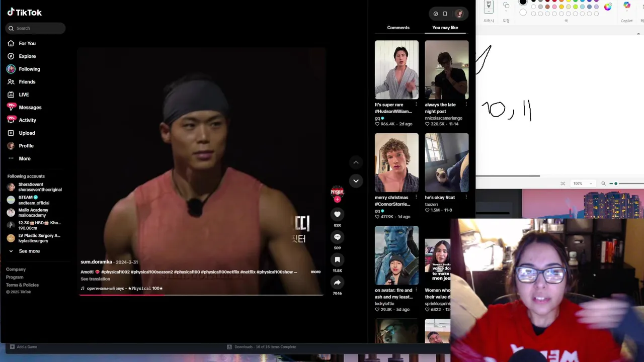The height and width of the screenshot is (362, 644).
Task: Click the Get Coins icon
Action: [436, 14]
